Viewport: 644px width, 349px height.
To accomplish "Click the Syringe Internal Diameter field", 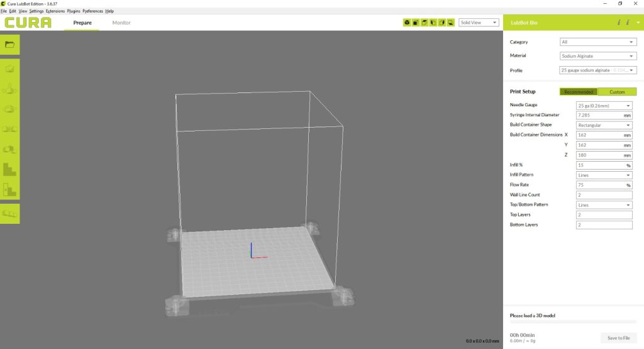I will [x=604, y=115].
